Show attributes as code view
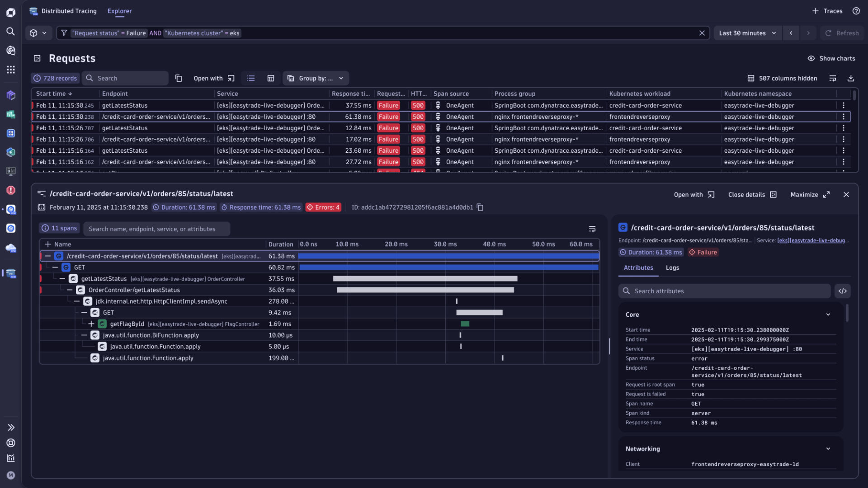The height and width of the screenshot is (488, 868). [843, 291]
